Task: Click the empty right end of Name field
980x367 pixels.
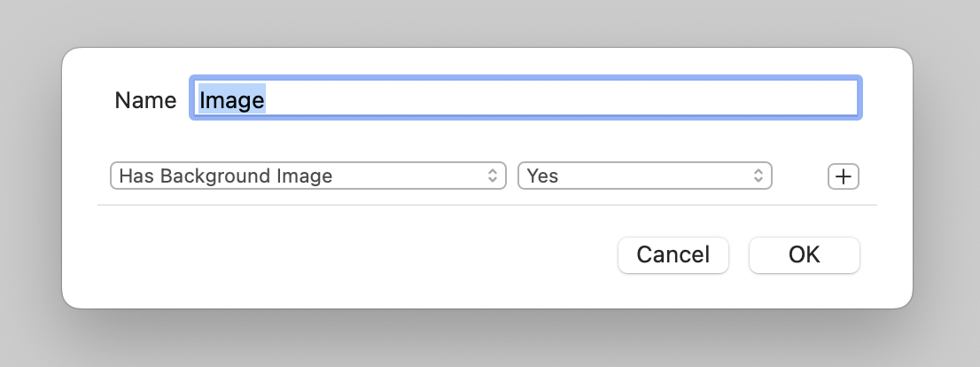Action: point(797,99)
